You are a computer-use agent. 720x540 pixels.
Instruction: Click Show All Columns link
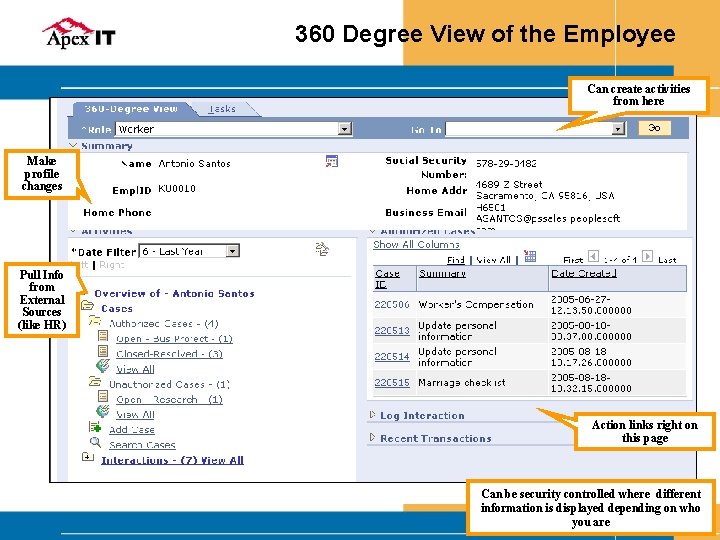tap(416, 245)
